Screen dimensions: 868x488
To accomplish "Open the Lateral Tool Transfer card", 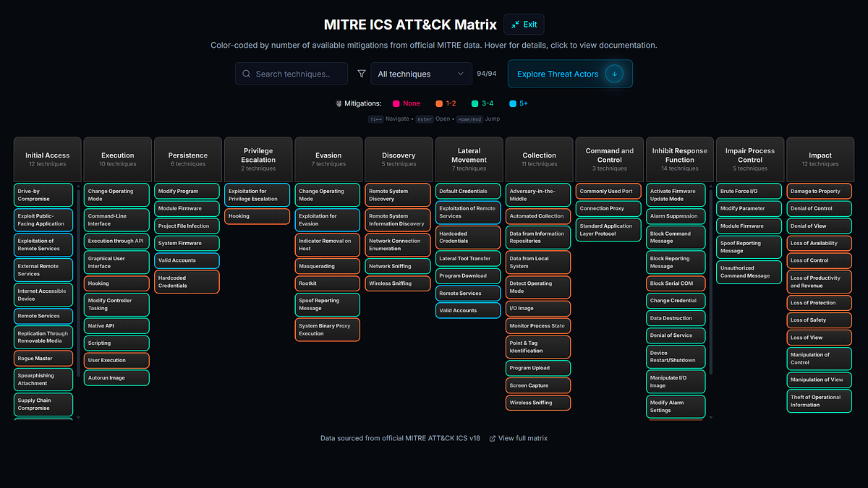I will pyautogui.click(x=468, y=258).
